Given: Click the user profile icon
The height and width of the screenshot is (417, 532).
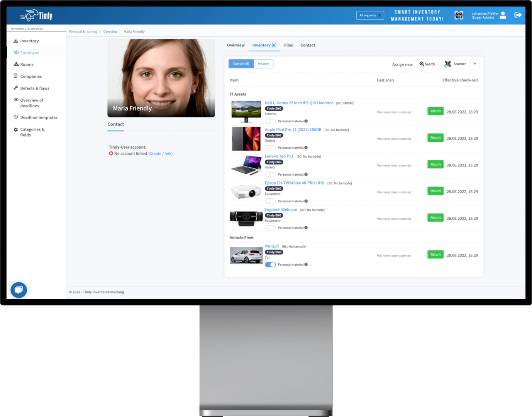Looking at the screenshot, I should click(503, 15).
